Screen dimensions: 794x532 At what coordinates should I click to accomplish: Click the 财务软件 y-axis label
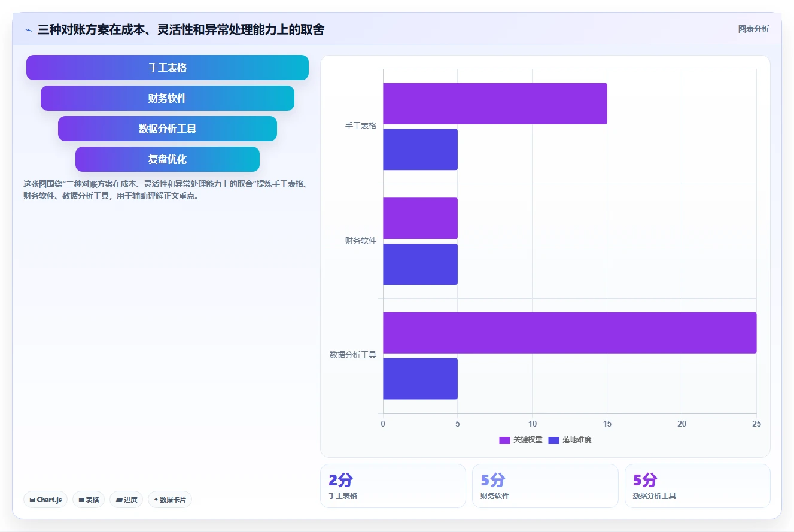coord(361,241)
